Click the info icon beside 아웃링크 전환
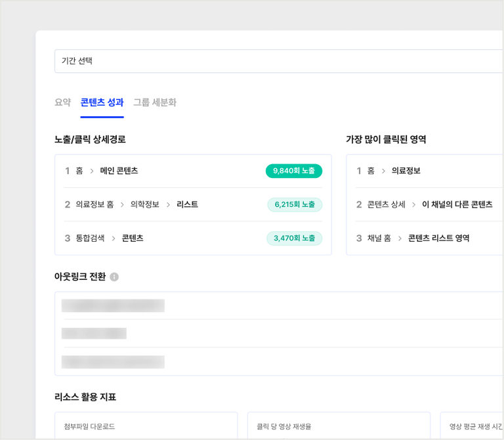504x440 pixels. pos(114,276)
